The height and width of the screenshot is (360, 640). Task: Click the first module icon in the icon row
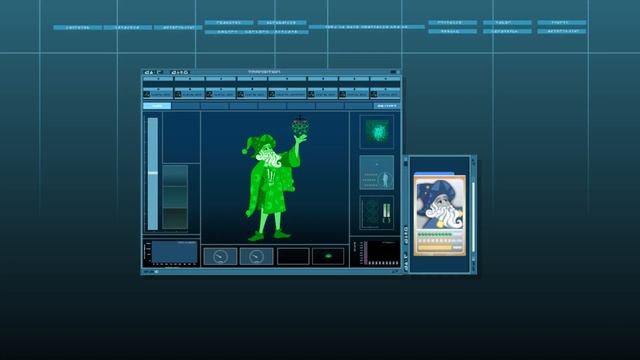[x=147, y=94]
